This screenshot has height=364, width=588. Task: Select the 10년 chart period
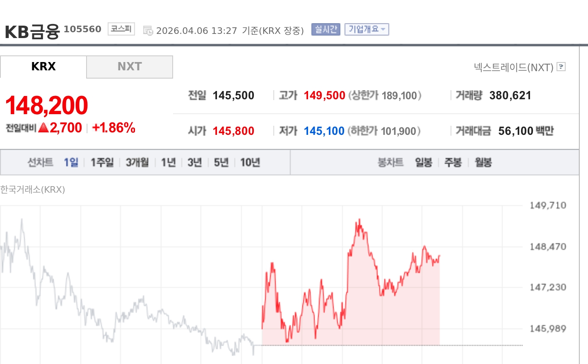(249, 162)
